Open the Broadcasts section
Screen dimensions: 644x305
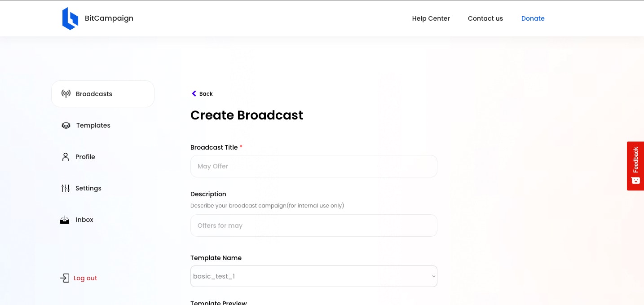(x=103, y=94)
